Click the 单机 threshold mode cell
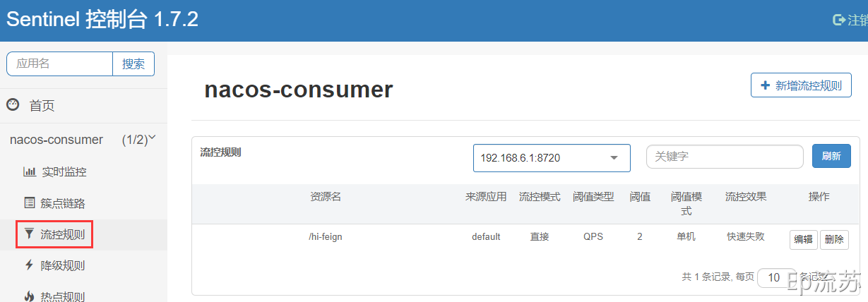The width and height of the screenshot is (868, 302). 686,236
